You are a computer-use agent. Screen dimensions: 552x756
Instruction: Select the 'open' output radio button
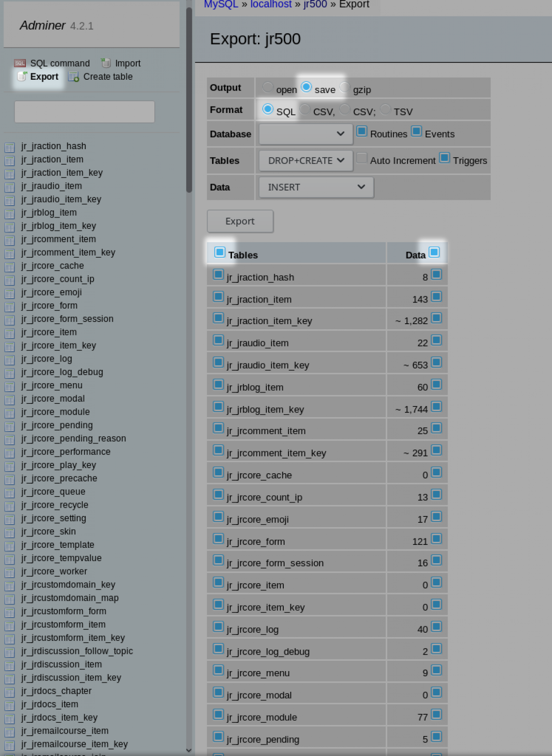(x=268, y=87)
